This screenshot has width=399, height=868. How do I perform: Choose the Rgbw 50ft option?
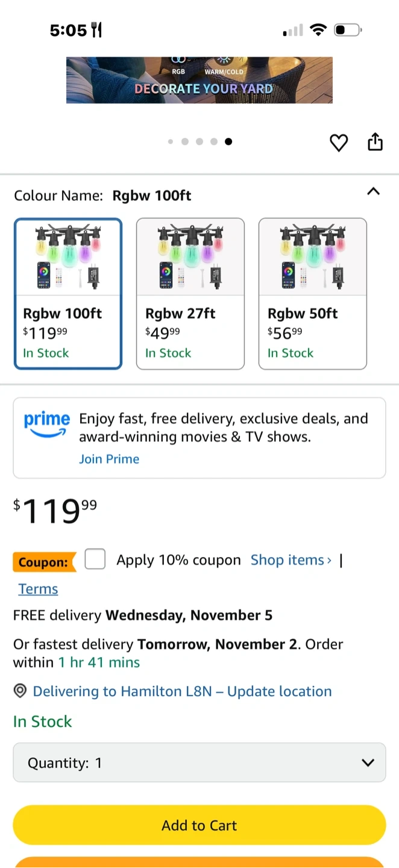(x=313, y=294)
